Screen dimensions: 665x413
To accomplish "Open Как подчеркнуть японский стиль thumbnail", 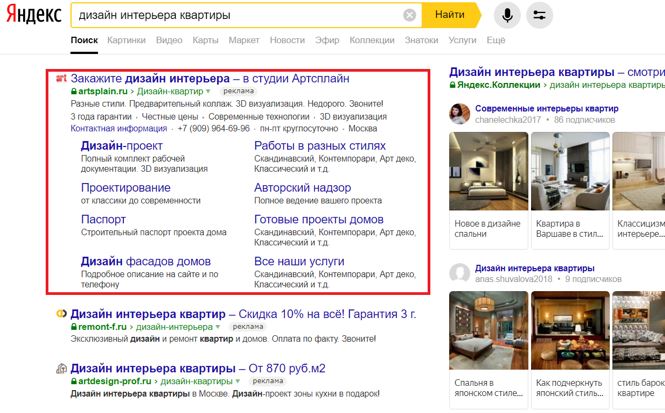I will (570, 330).
